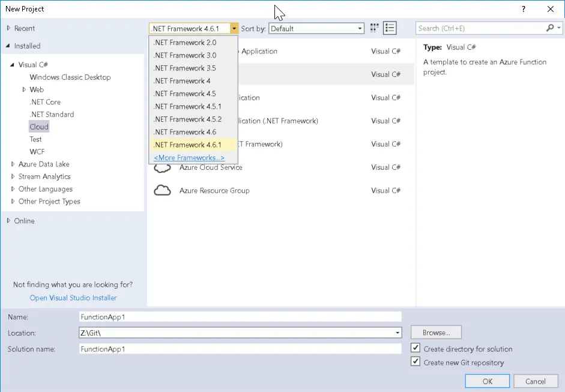
Task: Expand Stream Analytics node
Action: point(13,176)
